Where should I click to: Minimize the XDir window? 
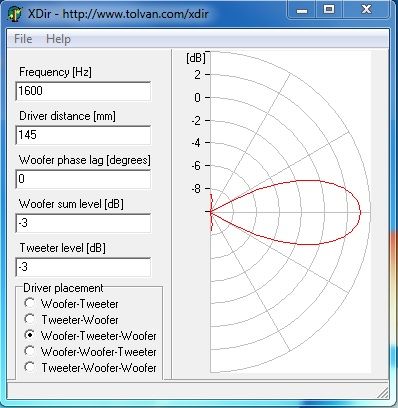302,10
